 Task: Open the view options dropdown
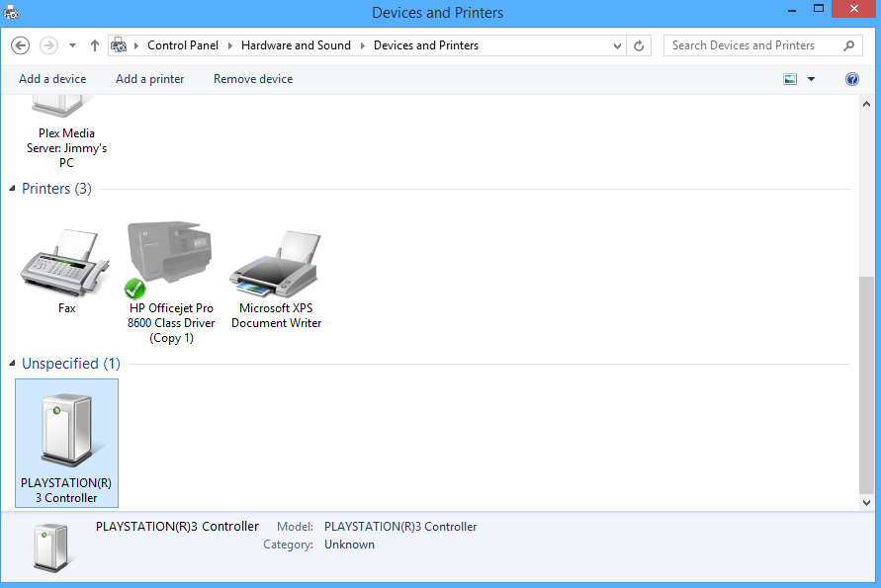[x=811, y=79]
